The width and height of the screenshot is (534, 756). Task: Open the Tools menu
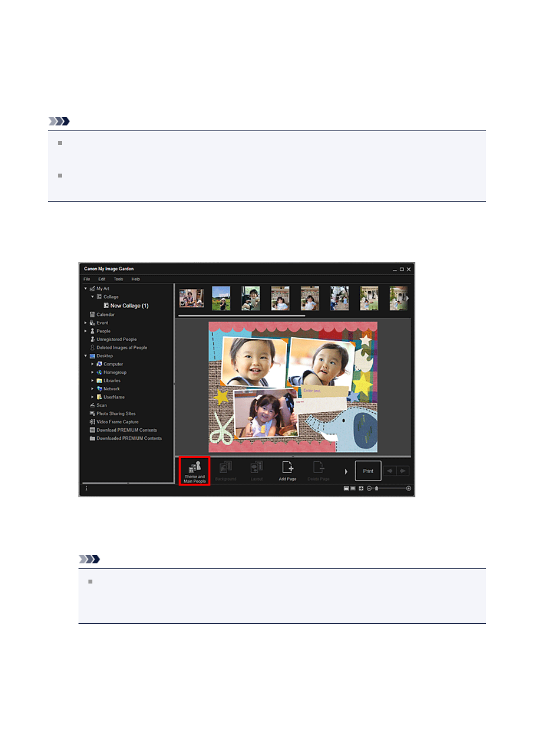118,279
